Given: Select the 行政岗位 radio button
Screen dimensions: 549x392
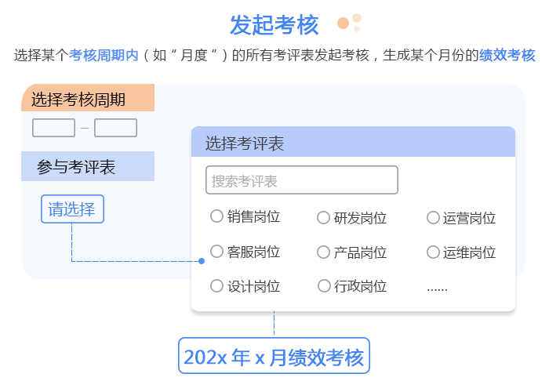Looking at the screenshot, I should [x=323, y=286].
